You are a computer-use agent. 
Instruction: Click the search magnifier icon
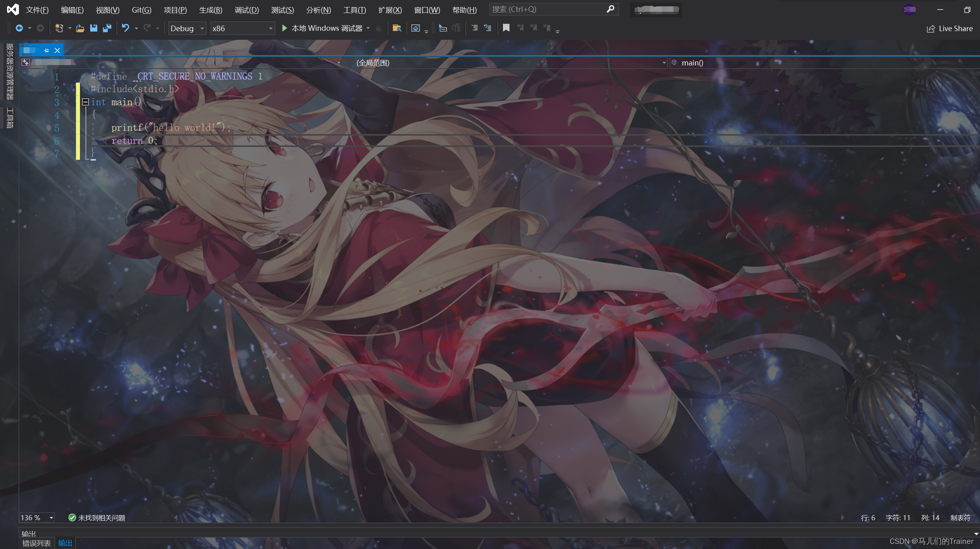610,9
